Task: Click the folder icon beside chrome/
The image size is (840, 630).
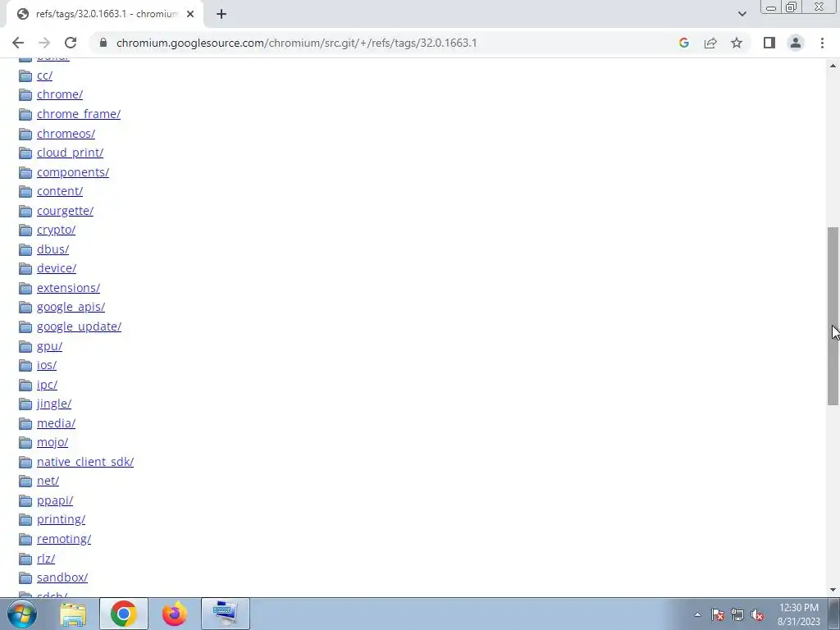Action: pos(25,95)
